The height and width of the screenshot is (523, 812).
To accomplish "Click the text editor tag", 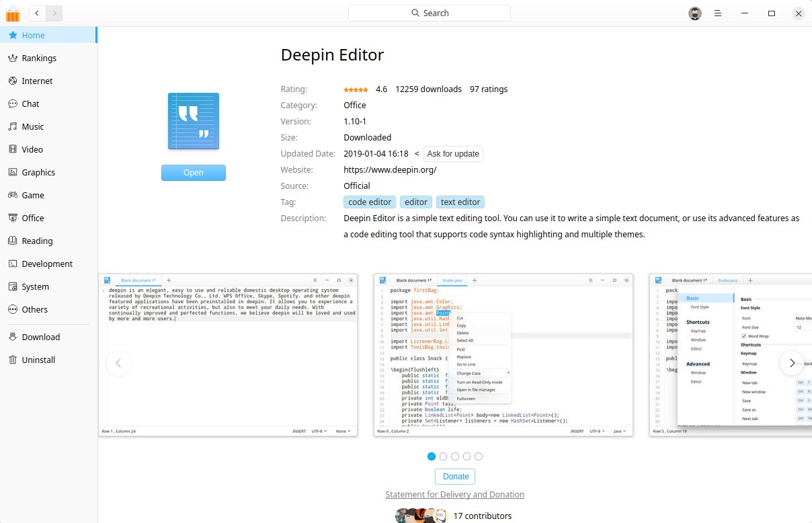I will tap(460, 202).
